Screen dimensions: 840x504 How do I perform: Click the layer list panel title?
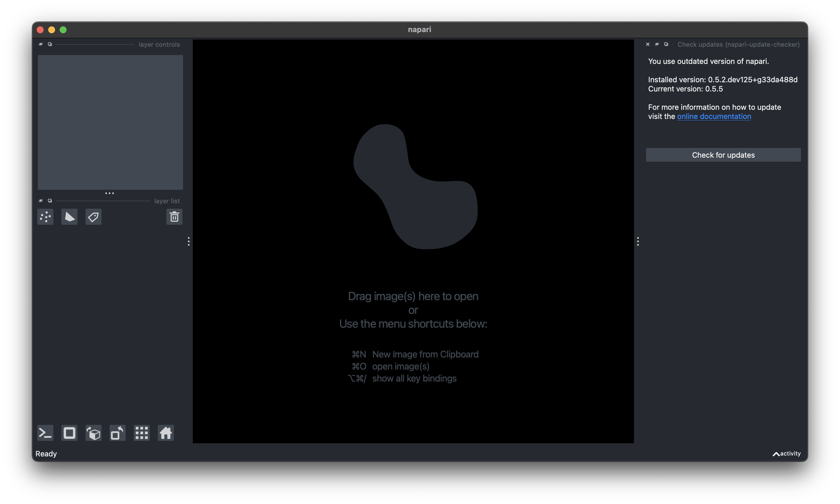(x=167, y=201)
